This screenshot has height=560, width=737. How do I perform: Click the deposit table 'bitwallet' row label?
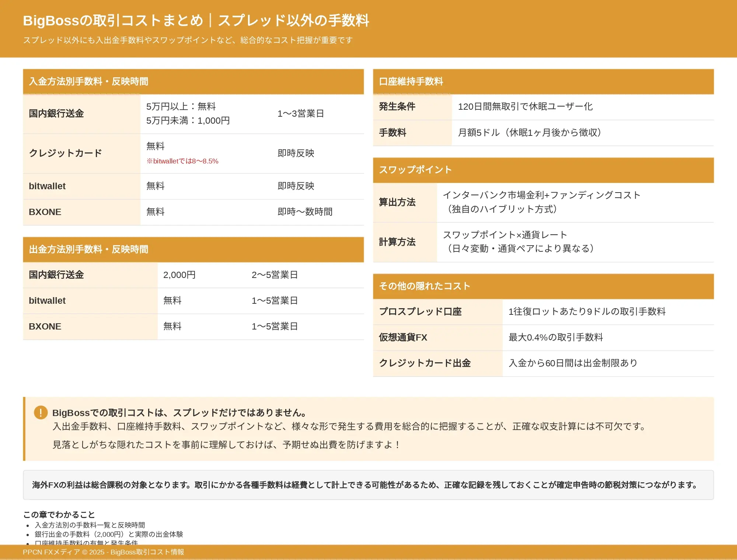coord(82,186)
